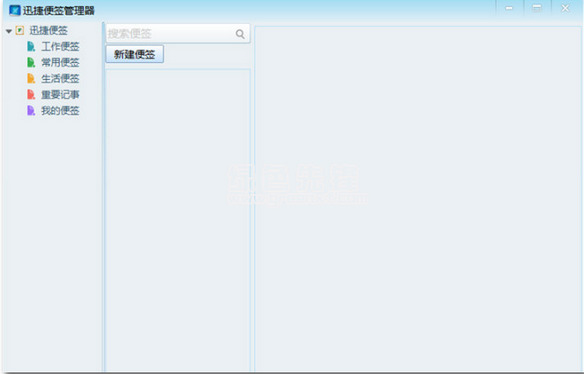Viewport: 584px width, 374px height.
Task: Open the 生活便签 category
Action: 60,79
